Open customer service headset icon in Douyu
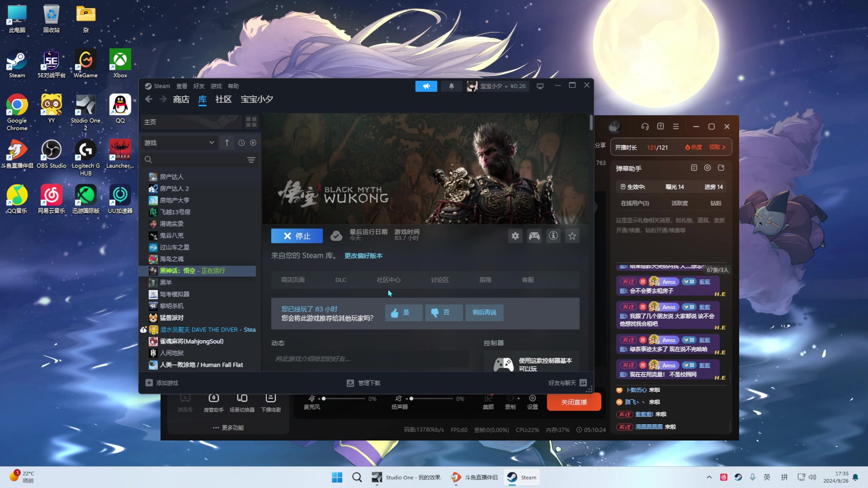Screen dimensions: 868x488 point(645,127)
